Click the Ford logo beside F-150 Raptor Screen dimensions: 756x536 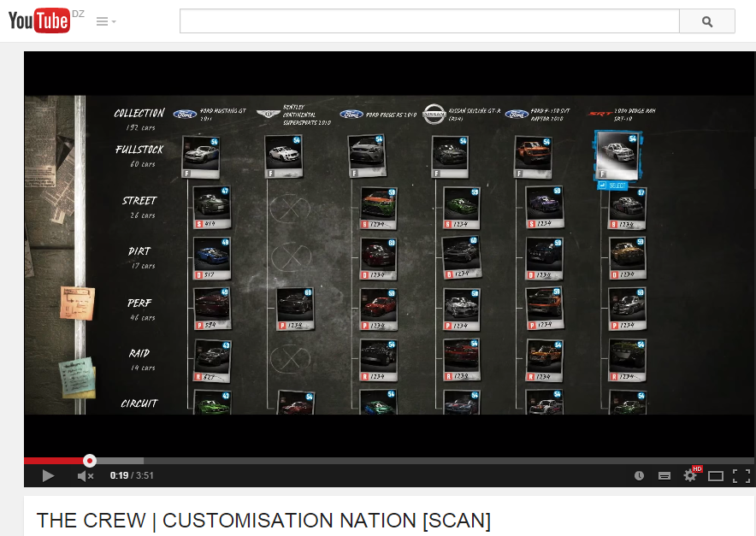517,115
